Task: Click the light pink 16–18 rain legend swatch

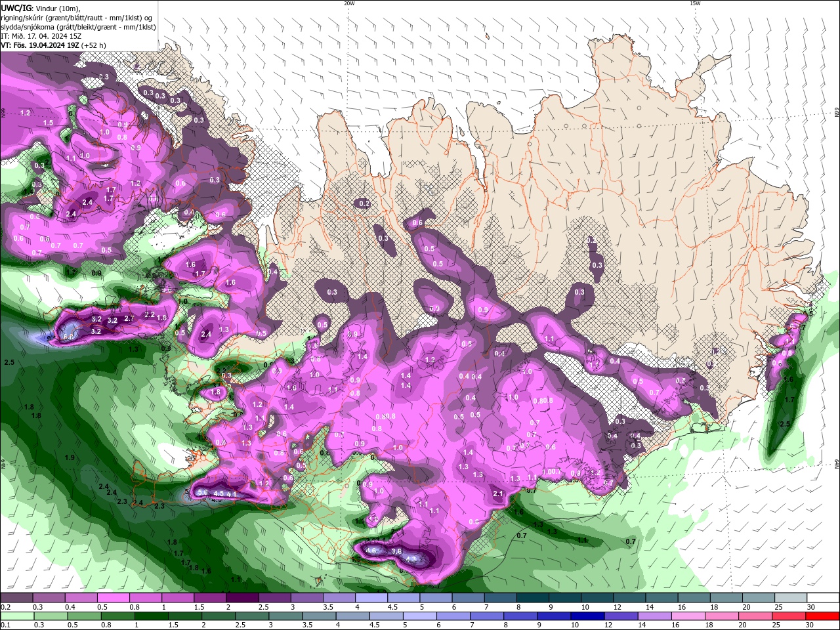Action: pyautogui.click(x=688, y=616)
